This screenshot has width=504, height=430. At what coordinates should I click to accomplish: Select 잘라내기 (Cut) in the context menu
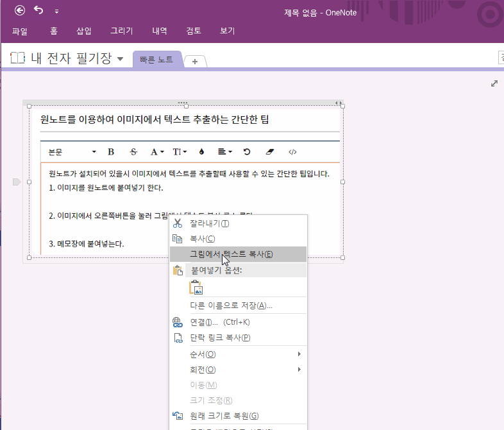(x=209, y=223)
